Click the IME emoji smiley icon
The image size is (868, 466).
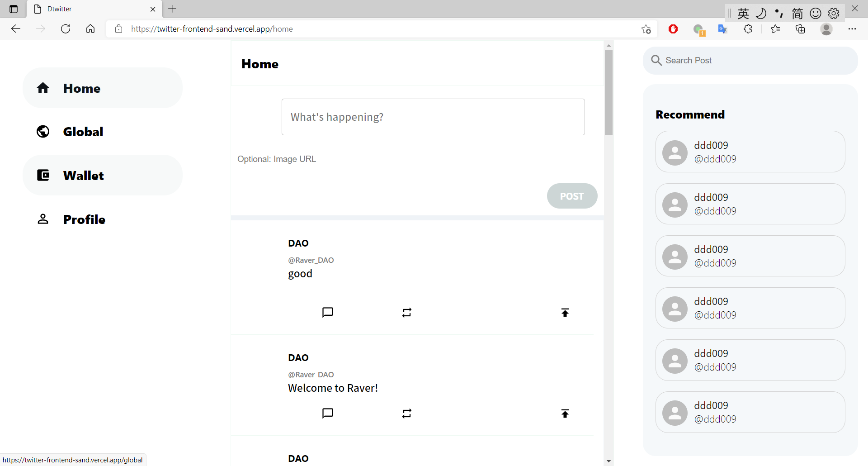(816, 14)
